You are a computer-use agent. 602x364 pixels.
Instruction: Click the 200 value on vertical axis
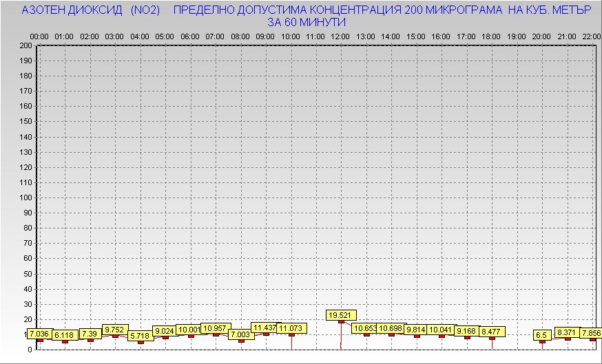(26, 45)
